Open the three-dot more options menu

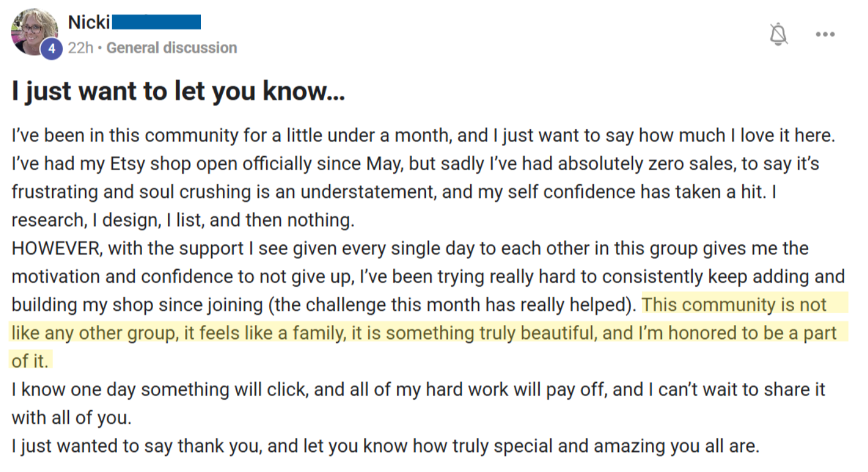pos(825,34)
